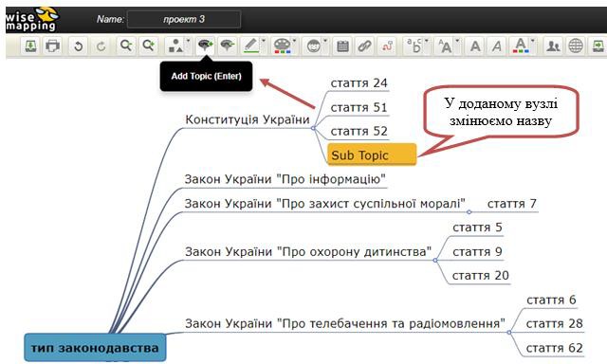The height and width of the screenshot is (364, 607).
Task: Click the map Name field "проект 3"
Action: click(184, 19)
